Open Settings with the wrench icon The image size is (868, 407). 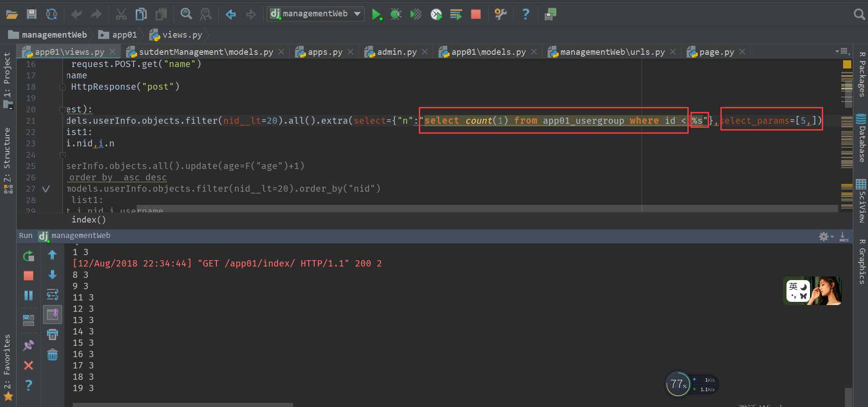pos(501,15)
